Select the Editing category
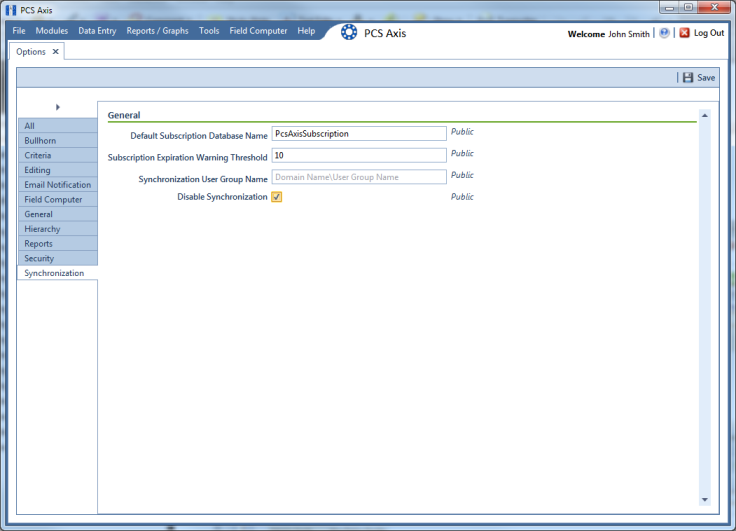 [x=58, y=170]
